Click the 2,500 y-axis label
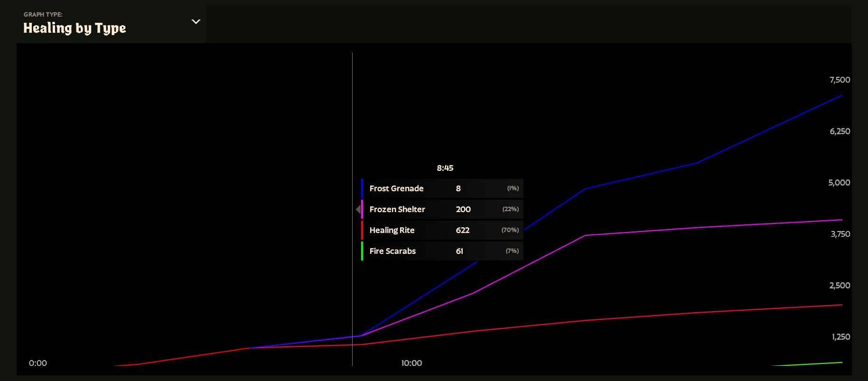 [840, 285]
